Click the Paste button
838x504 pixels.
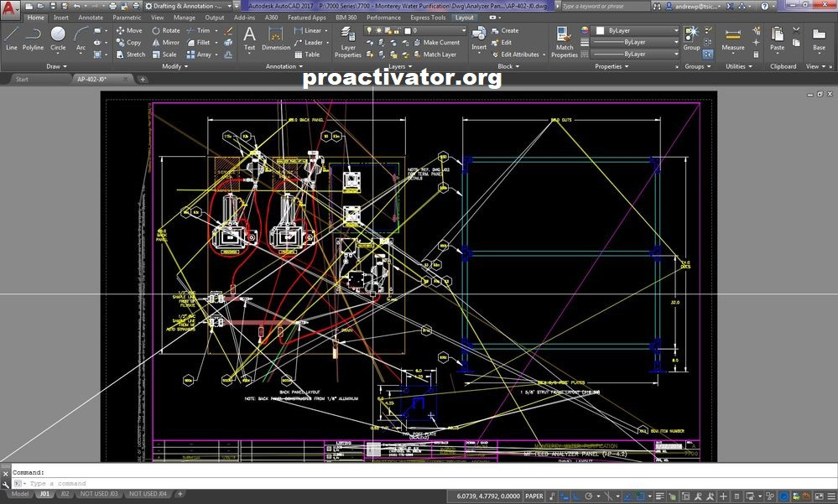click(777, 39)
